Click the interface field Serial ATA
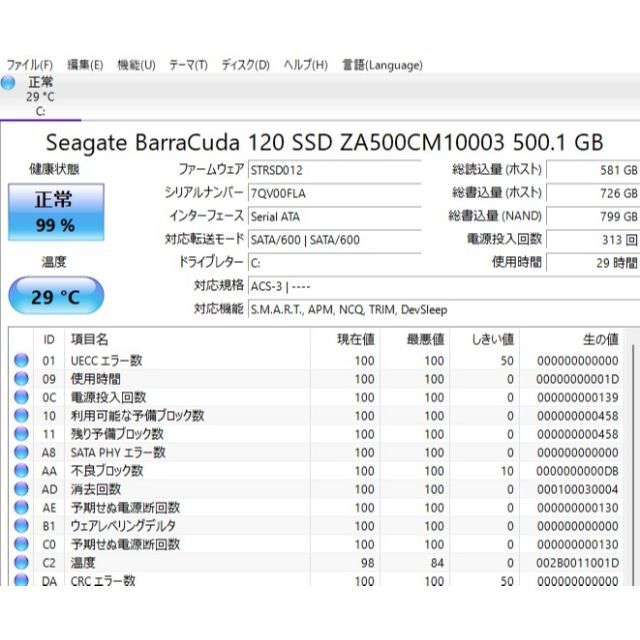 pos(334,216)
